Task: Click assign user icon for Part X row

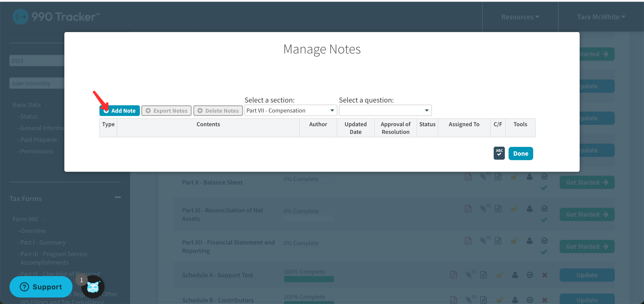Action: coord(529,177)
